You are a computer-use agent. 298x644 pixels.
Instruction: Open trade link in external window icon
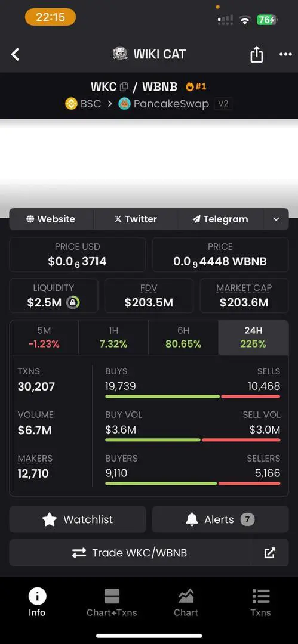click(x=269, y=553)
